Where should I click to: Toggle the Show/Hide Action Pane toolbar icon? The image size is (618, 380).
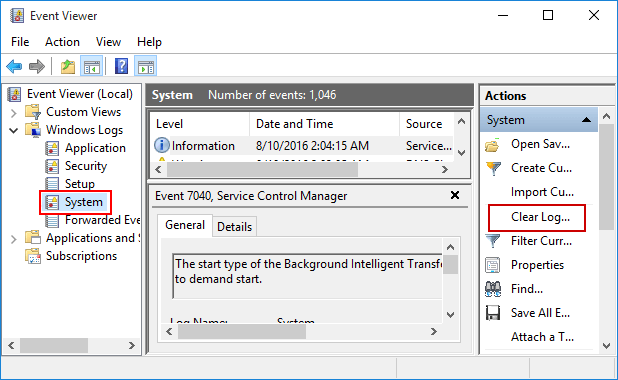click(x=146, y=66)
